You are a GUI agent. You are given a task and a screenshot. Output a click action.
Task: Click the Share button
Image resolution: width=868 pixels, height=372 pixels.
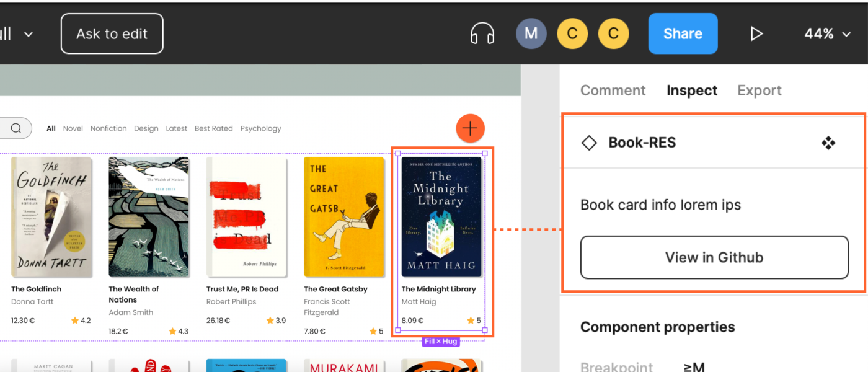point(683,33)
